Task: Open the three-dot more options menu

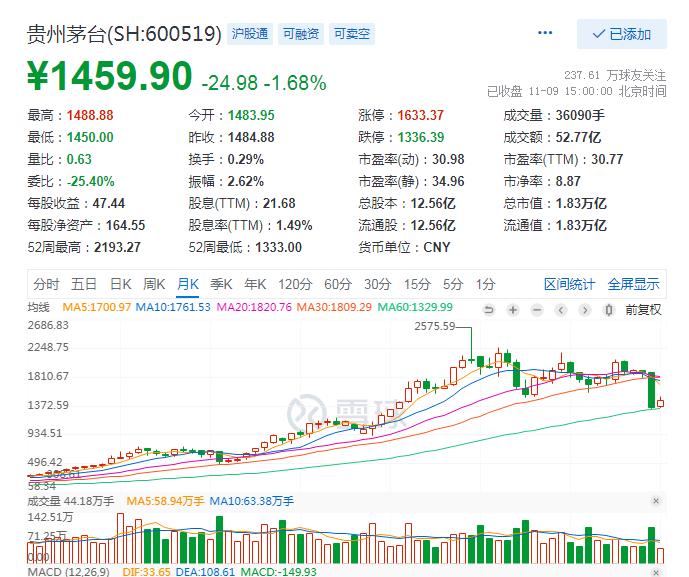Action: point(545,33)
